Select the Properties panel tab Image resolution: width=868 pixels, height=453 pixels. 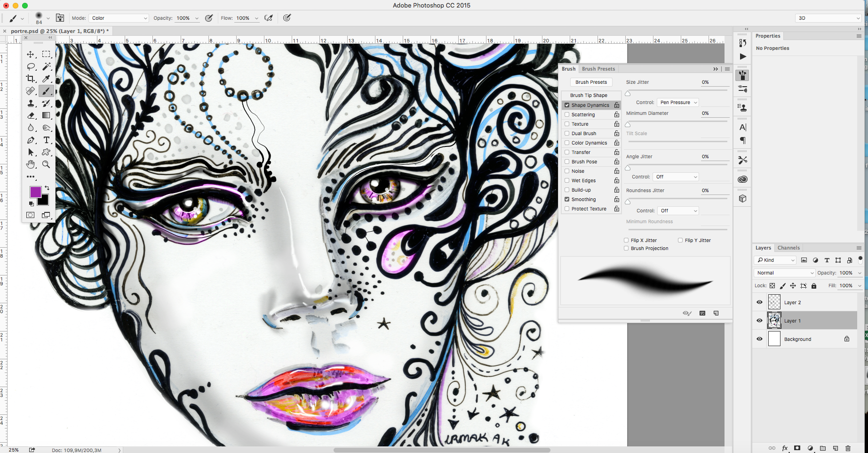pos(768,36)
